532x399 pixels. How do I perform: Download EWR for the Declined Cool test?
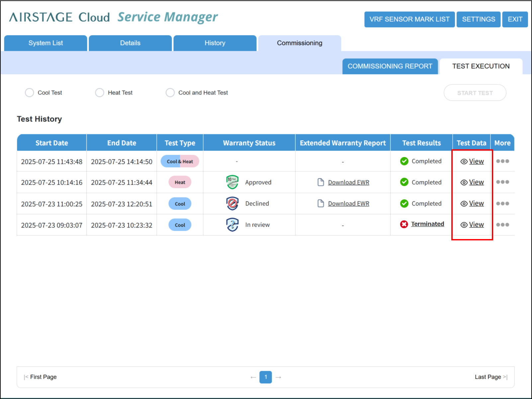(348, 203)
